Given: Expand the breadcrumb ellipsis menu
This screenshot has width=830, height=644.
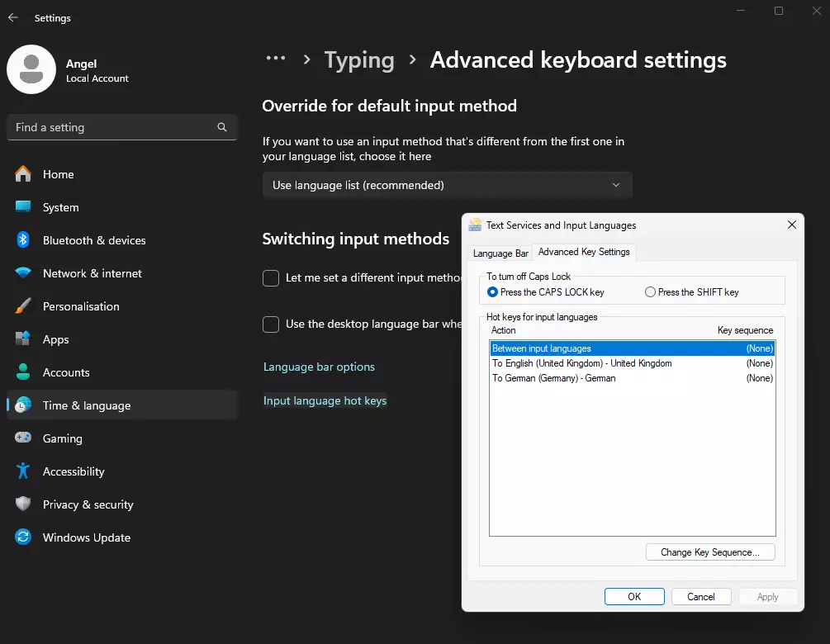Looking at the screenshot, I should (275, 59).
